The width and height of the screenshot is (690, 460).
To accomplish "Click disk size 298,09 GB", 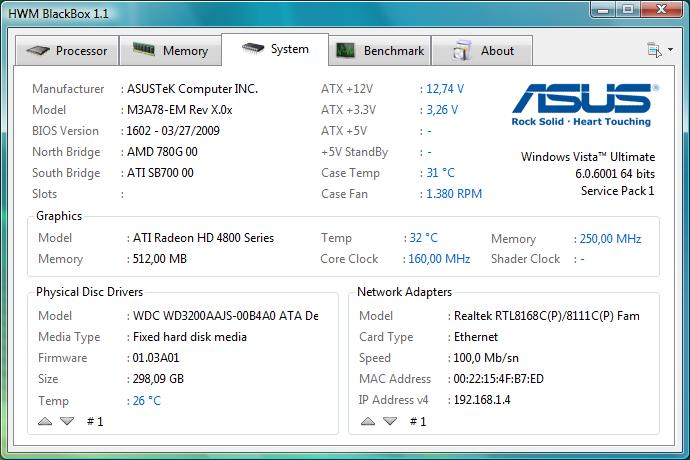I will point(158,379).
